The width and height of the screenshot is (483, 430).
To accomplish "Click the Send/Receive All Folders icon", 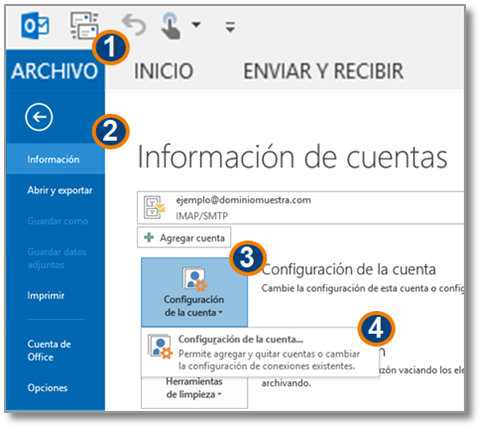I will click(85, 26).
